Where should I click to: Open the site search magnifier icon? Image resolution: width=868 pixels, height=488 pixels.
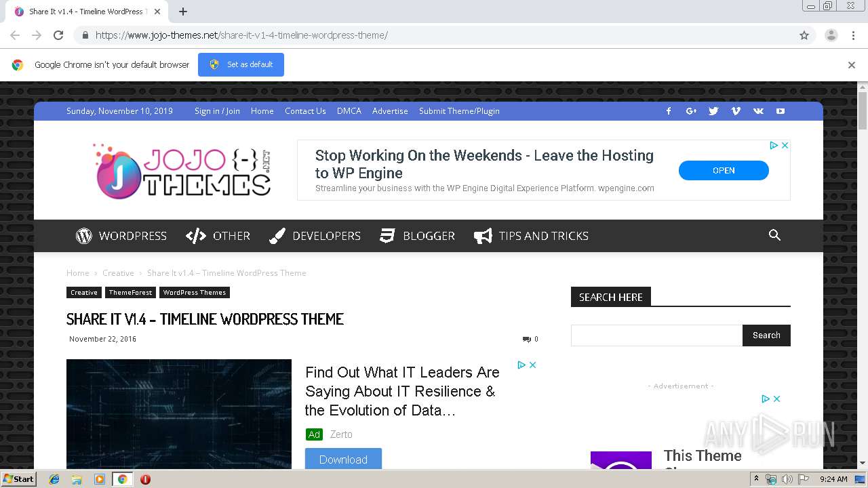click(x=774, y=235)
